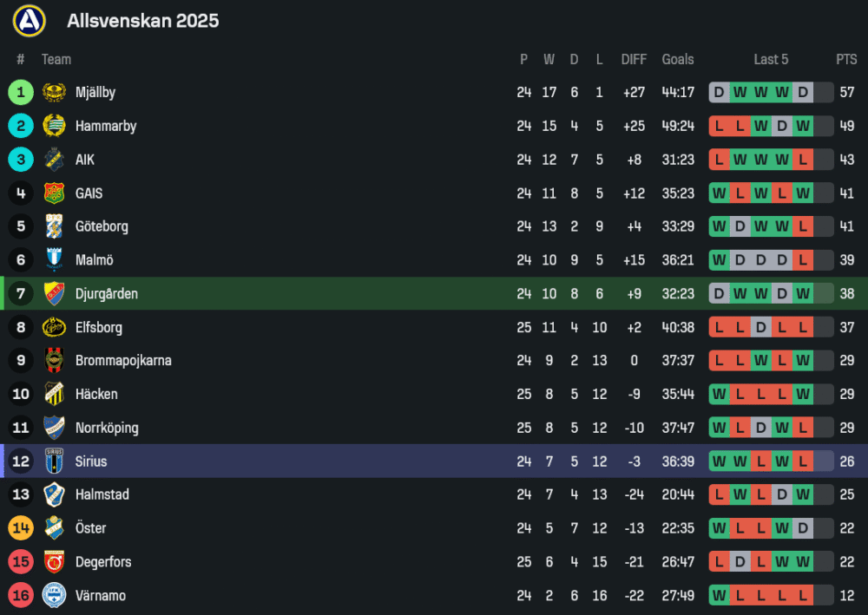This screenshot has width=868, height=615.
Task: Open the Brommapojkarna team link
Action: pos(123,361)
